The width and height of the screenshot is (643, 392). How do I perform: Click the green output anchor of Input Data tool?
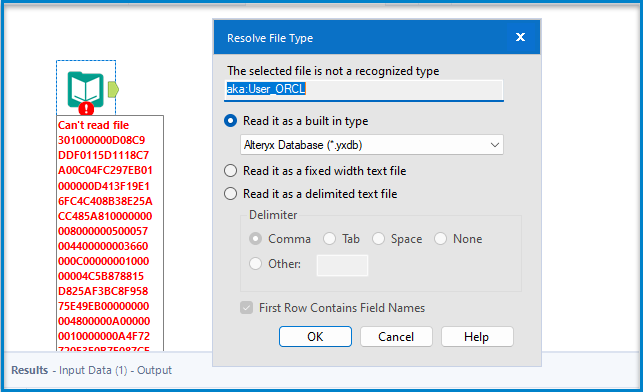tap(113, 89)
